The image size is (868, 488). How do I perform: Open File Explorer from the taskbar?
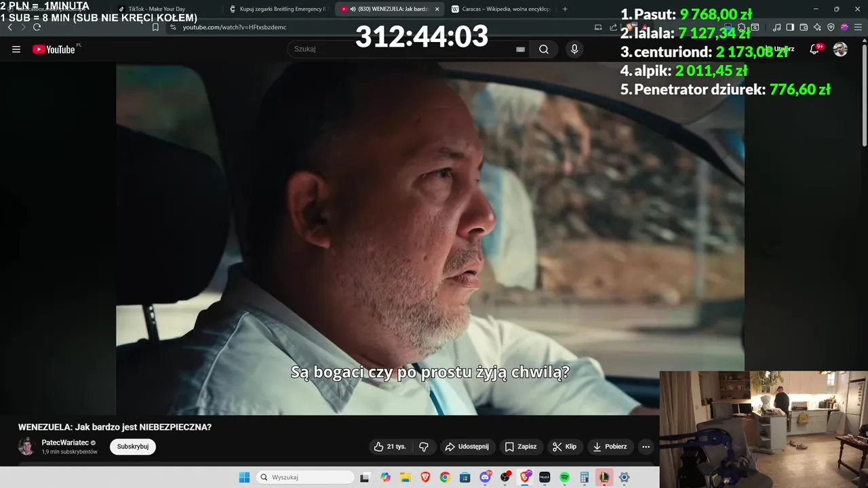406,477
